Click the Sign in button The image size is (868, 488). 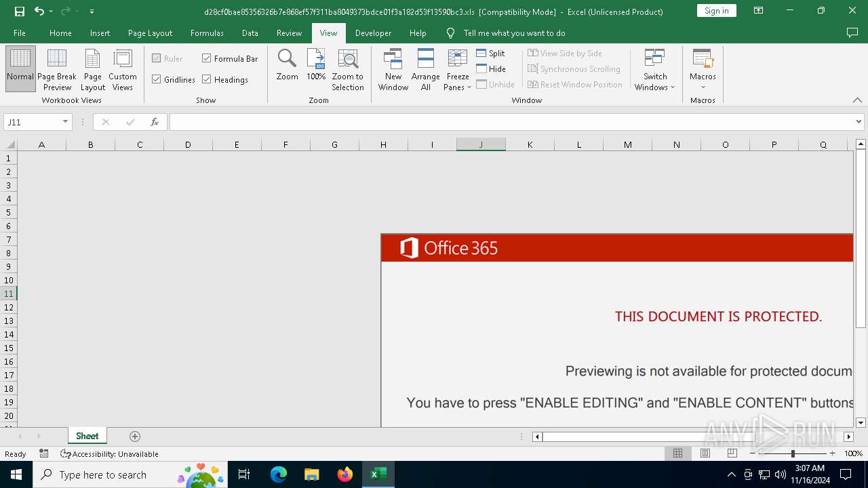[717, 11]
